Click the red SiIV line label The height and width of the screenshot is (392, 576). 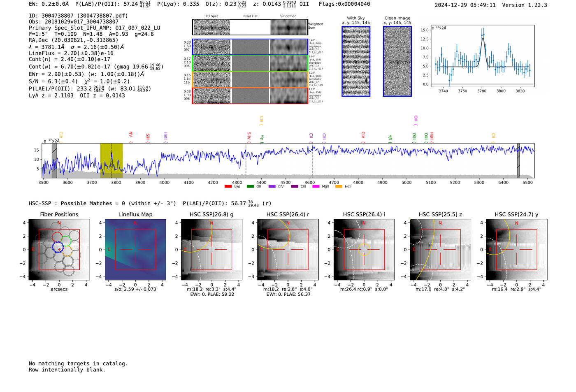249,137
